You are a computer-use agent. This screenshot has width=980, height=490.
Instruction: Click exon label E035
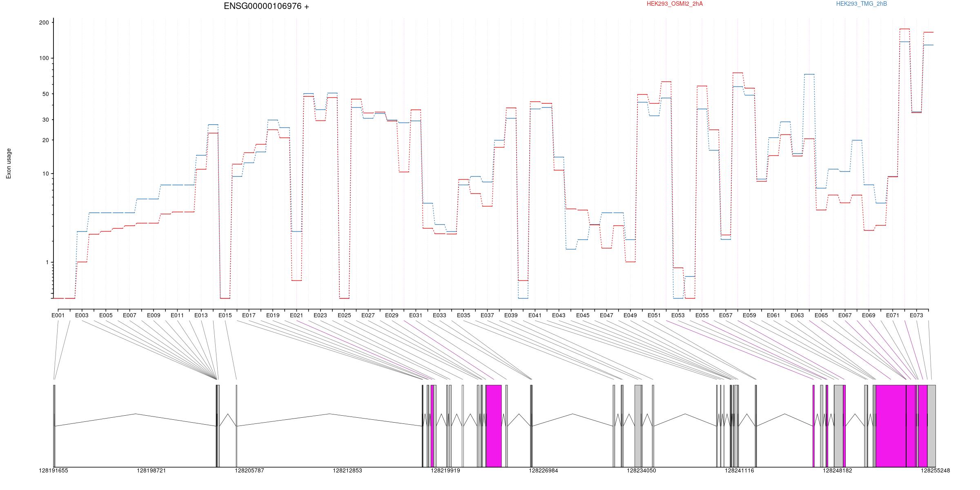pos(463,315)
